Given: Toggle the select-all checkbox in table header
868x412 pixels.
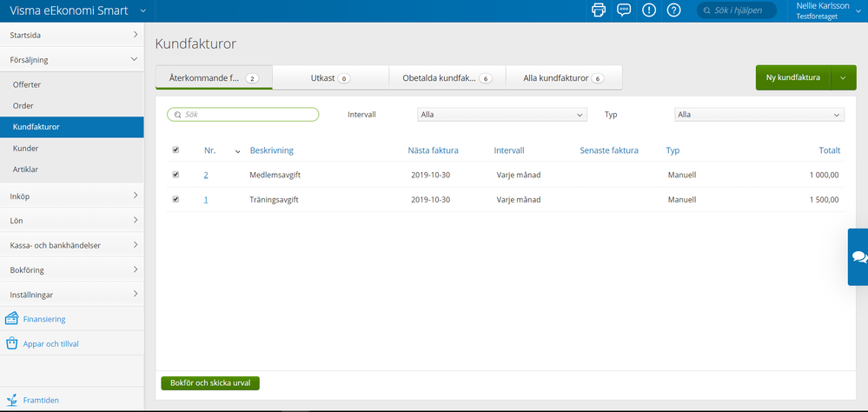Looking at the screenshot, I should tap(176, 150).
